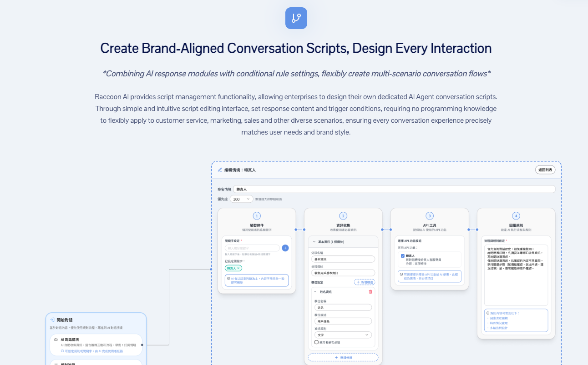
Task: Click info icon before 可設定規則或關鍵字
Action: coord(62,351)
